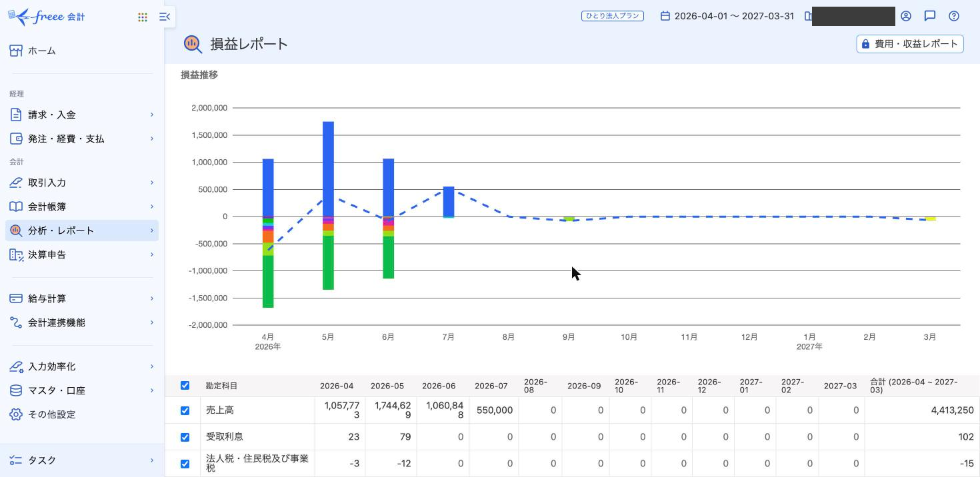Open the user account icon
The height and width of the screenshot is (477, 980).
[x=906, y=16]
